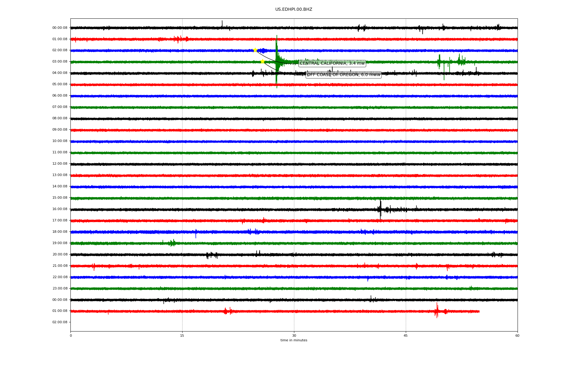The width and height of the screenshot is (588, 368).
Task: Click the 10:00:08 time axis label
Action: pyautogui.click(x=60, y=141)
